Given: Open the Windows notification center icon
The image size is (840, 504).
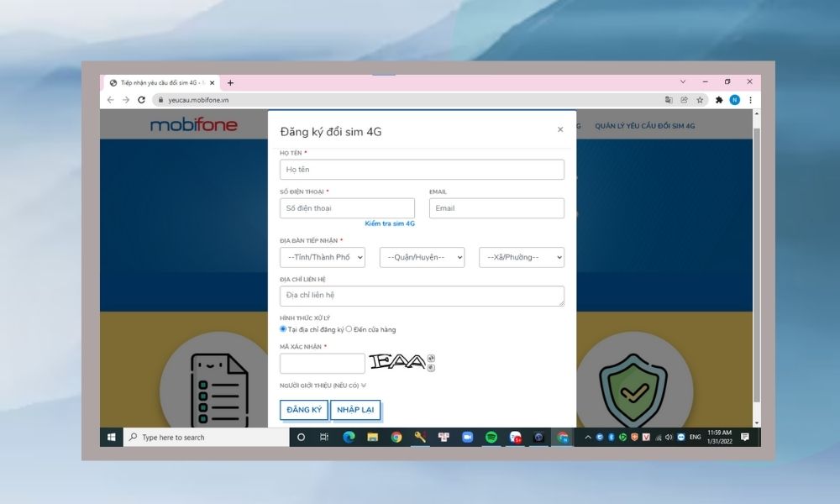Looking at the screenshot, I should (744, 437).
